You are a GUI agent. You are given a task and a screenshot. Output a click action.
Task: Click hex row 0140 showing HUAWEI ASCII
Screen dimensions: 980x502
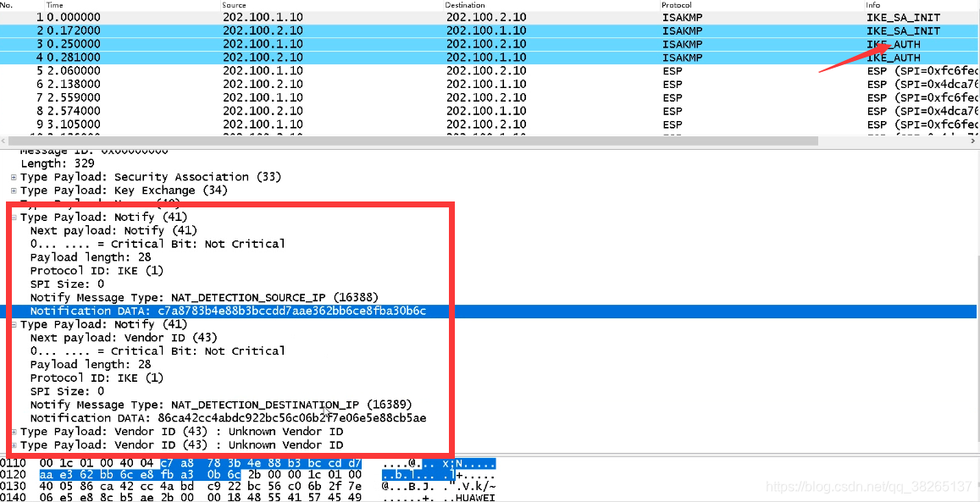tap(248, 498)
